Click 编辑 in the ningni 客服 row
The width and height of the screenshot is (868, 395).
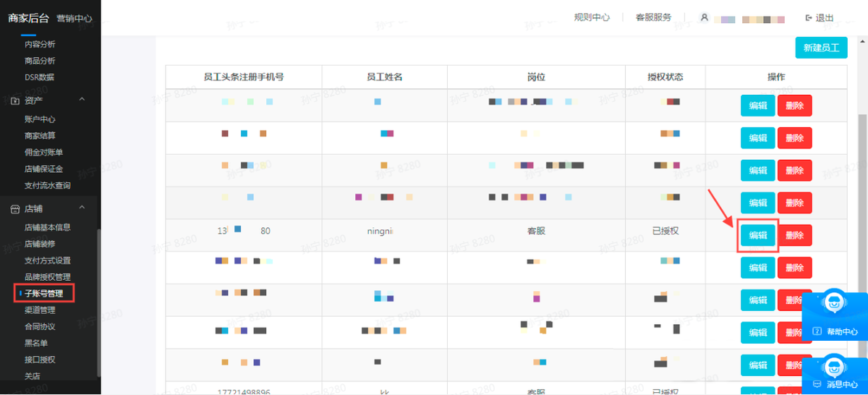tap(757, 236)
